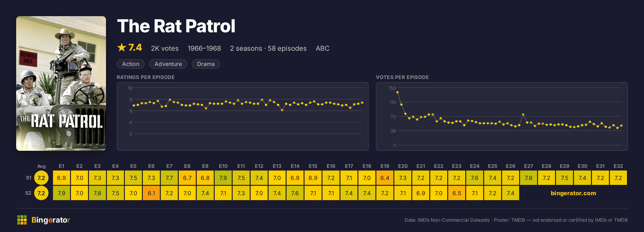This screenshot has height=232, width=644.
Task: Click the Bingerator grid logo icon
Action: pos(22,220)
